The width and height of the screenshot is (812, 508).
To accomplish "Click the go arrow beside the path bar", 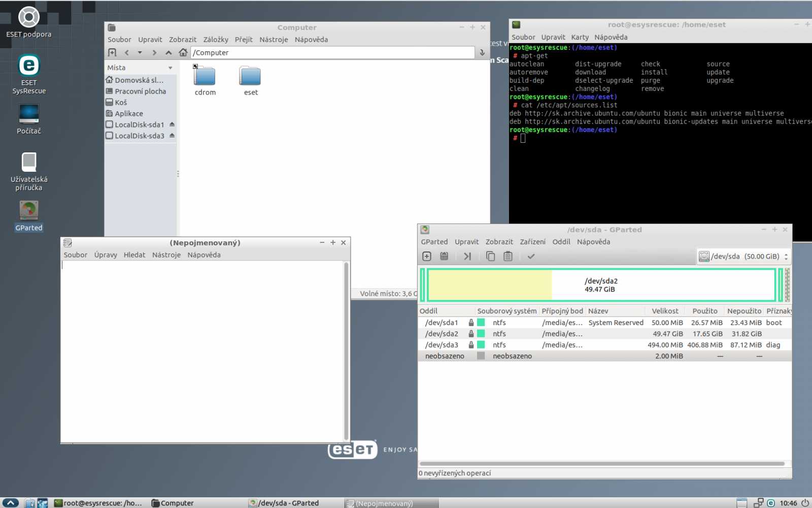I will pos(482,52).
